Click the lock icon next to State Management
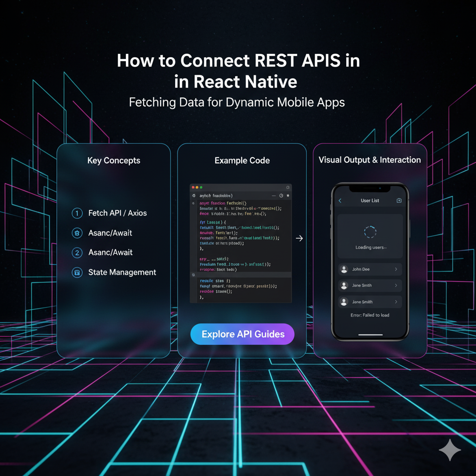This screenshot has width=476, height=476. [x=77, y=272]
